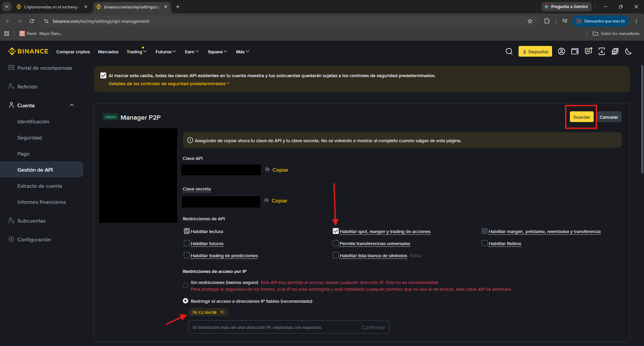The image size is (644, 346).
Task: Expand the Earn dropdown menu
Action: pos(192,52)
